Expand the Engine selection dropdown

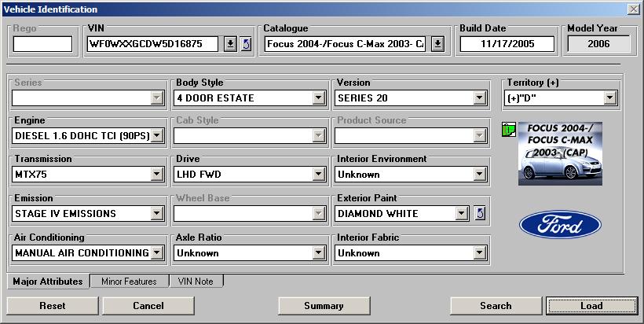[x=156, y=136]
